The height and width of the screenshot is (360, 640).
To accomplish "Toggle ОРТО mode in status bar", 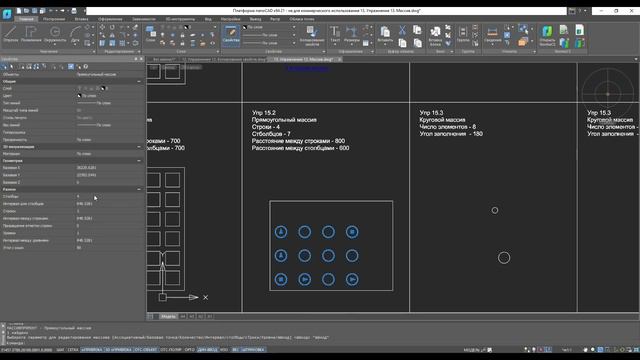I will (189, 350).
